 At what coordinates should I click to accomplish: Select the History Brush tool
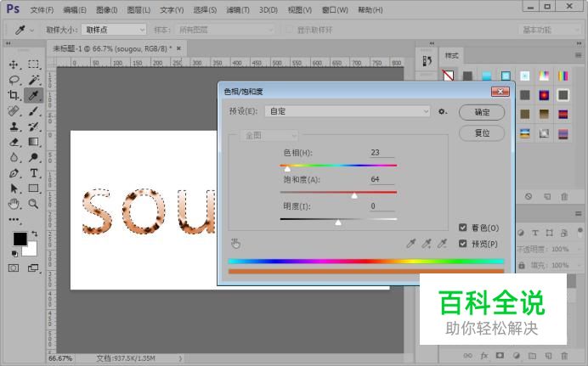(33, 127)
